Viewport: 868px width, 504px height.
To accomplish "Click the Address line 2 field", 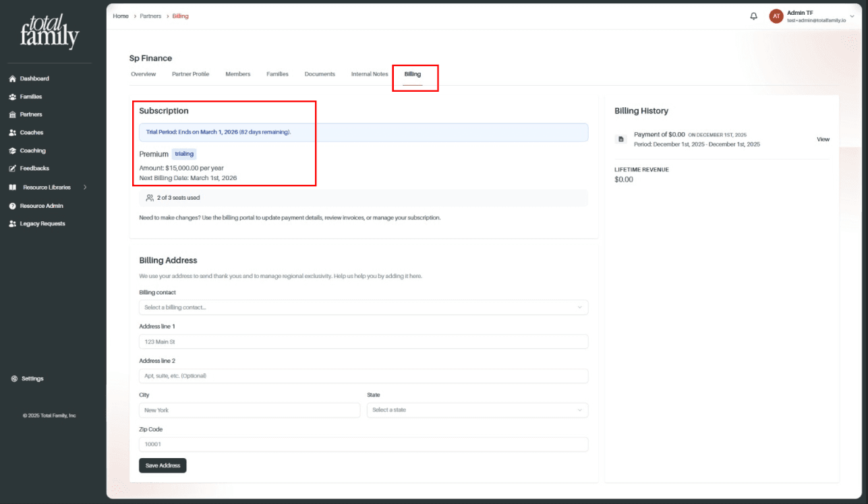I will point(364,376).
